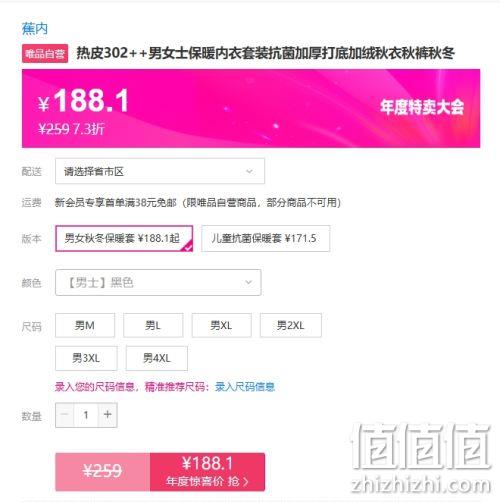The image size is (500, 502).
Task: Choose size 男4XL
Action: (157, 358)
